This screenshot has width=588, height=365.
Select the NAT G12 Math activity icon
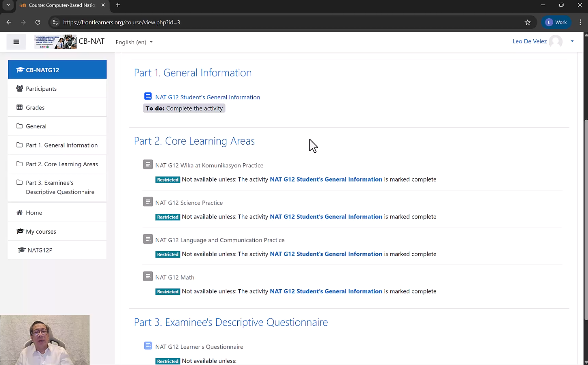(x=148, y=276)
